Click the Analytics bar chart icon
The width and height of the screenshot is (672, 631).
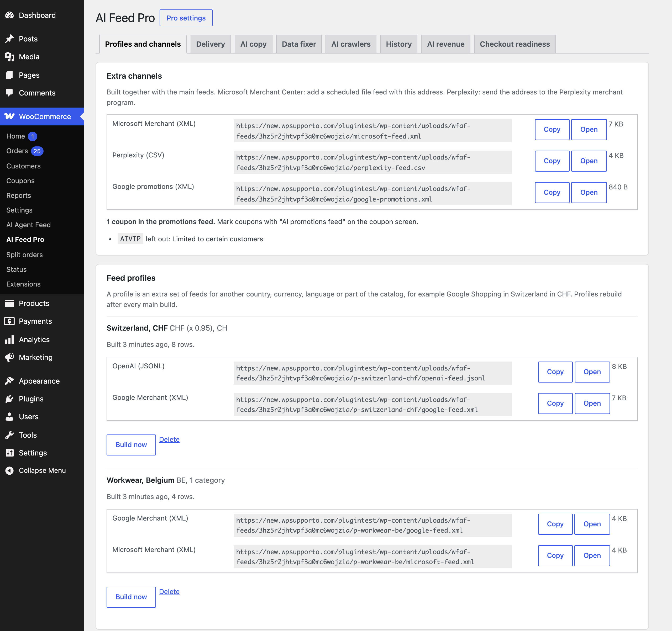[9, 340]
